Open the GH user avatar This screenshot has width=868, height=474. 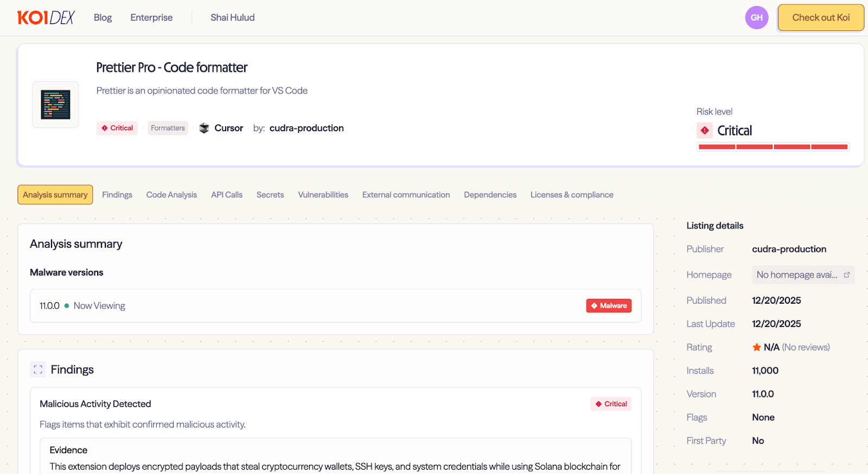coord(756,18)
